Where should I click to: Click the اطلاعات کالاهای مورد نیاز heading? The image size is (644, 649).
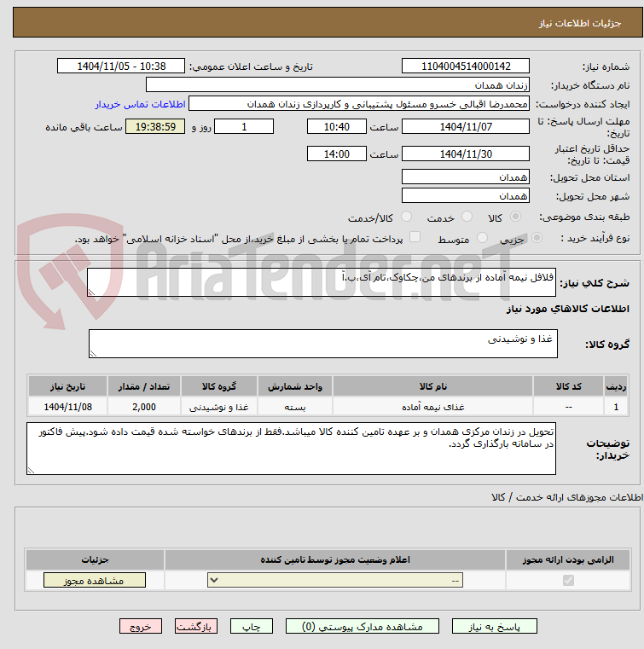click(x=567, y=309)
